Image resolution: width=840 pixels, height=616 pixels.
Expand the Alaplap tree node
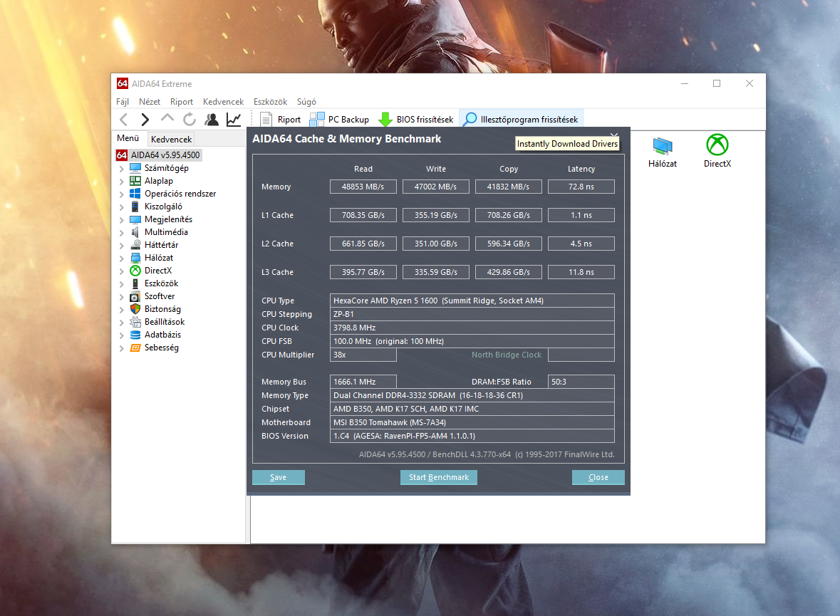[x=122, y=182]
